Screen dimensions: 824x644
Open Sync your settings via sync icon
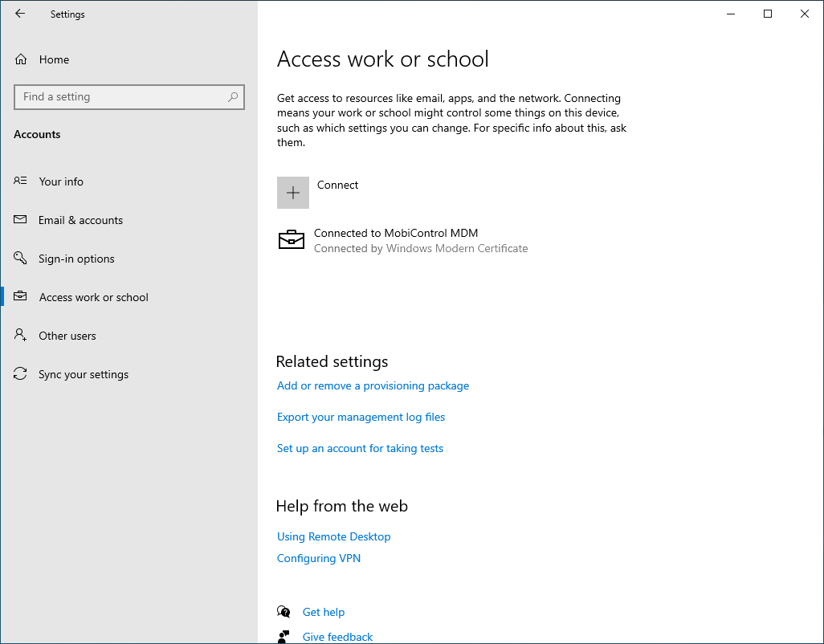[20, 374]
